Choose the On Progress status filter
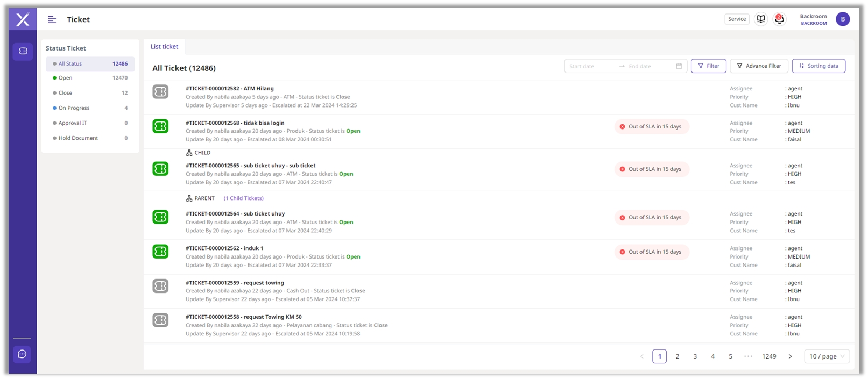 (74, 108)
